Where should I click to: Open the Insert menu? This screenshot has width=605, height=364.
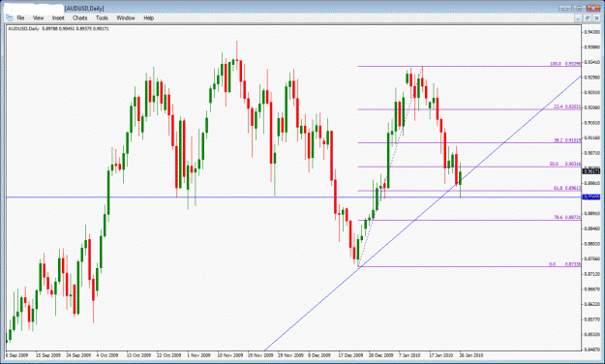pos(58,18)
